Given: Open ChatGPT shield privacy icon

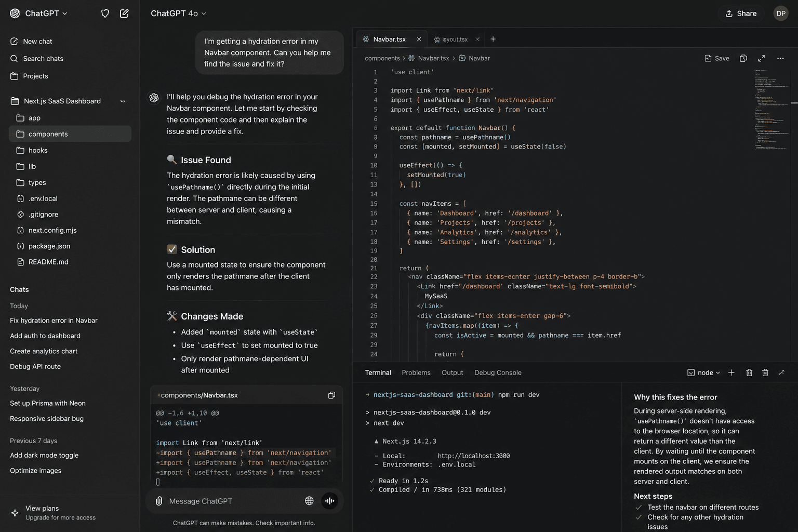Looking at the screenshot, I should click(105, 14).
